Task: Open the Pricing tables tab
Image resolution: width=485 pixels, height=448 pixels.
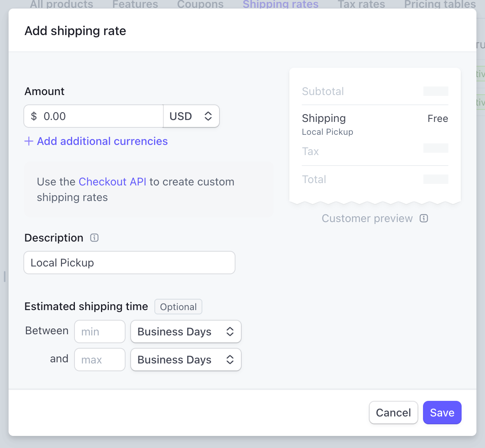Action: click(x=439, y=4)
